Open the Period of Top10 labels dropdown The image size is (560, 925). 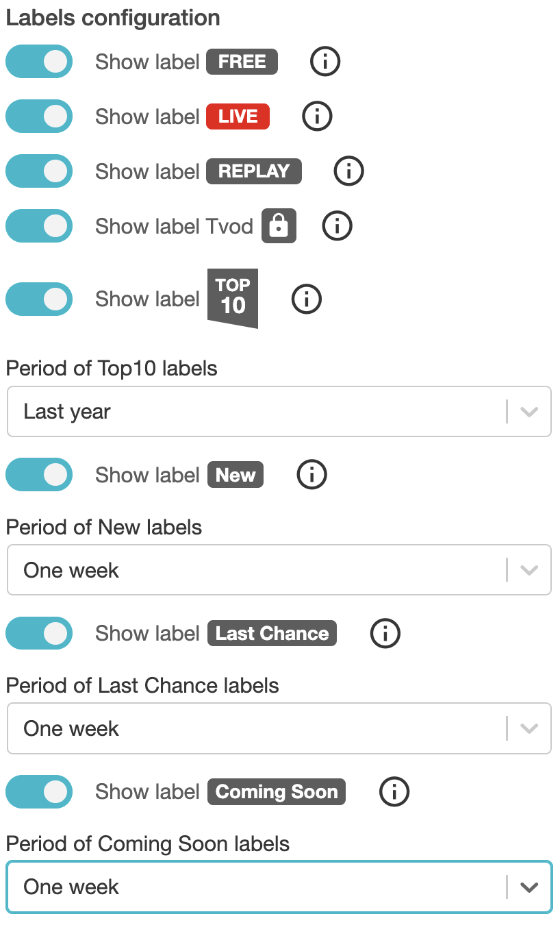279,412
